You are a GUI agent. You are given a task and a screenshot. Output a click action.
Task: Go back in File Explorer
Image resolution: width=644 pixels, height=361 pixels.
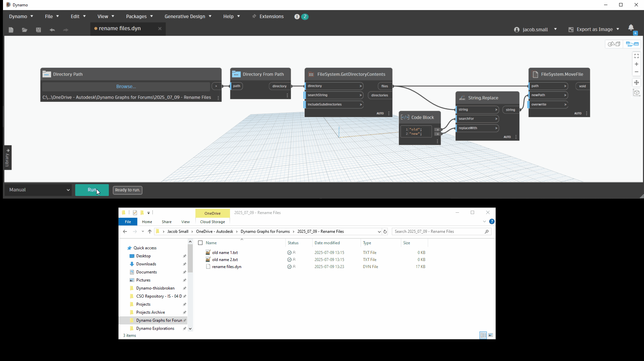pos(125,231)
